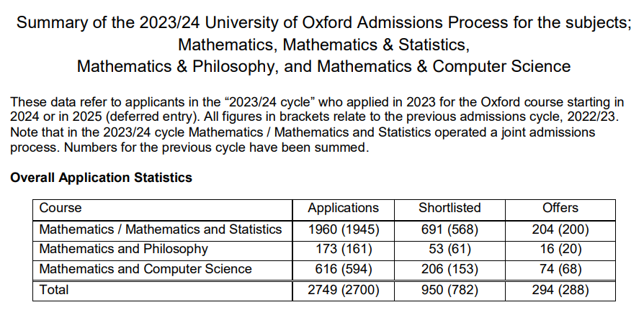Click the '691 (568)' shortlisted cell

[x=450, y=229]
